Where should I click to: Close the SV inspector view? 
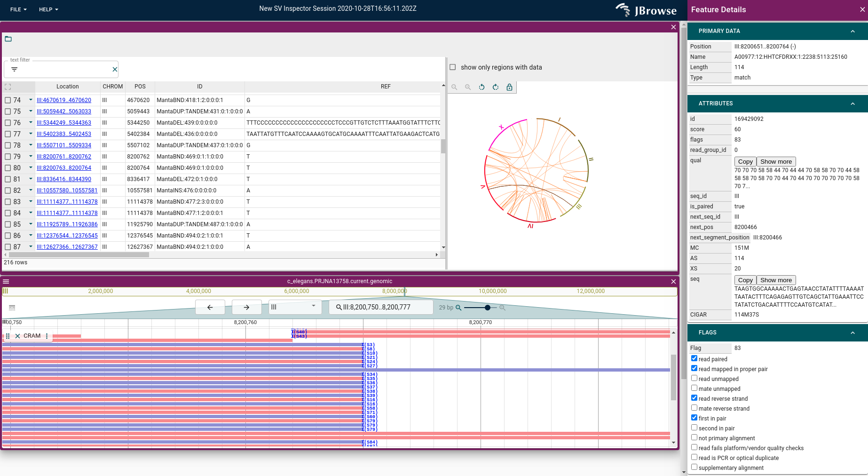click(673, 27)
